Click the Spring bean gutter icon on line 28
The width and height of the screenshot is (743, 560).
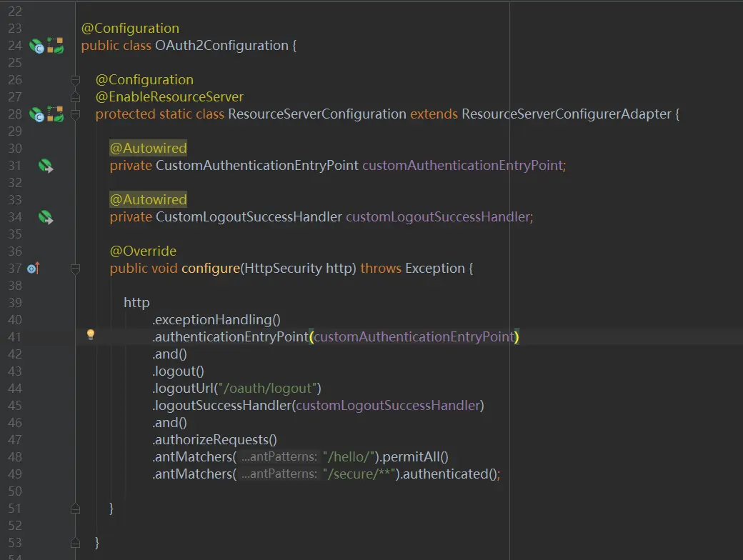[36, 114]
